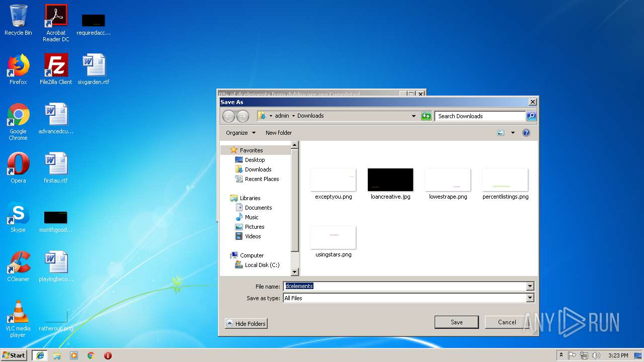Screen dimensions: 644x362
Task: Click the Back navigation arrow in Save As
Action: [229, 116]
